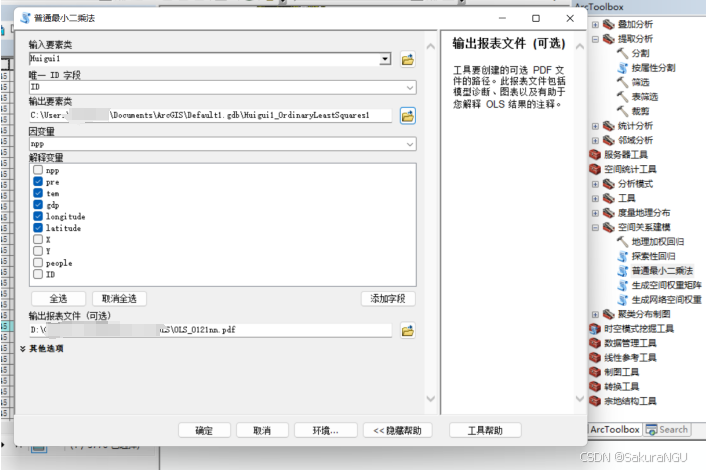The height and width of the screenshot is (470, 706).
Task: Check the people variable checkbox
Action: [x=38, y=262]
